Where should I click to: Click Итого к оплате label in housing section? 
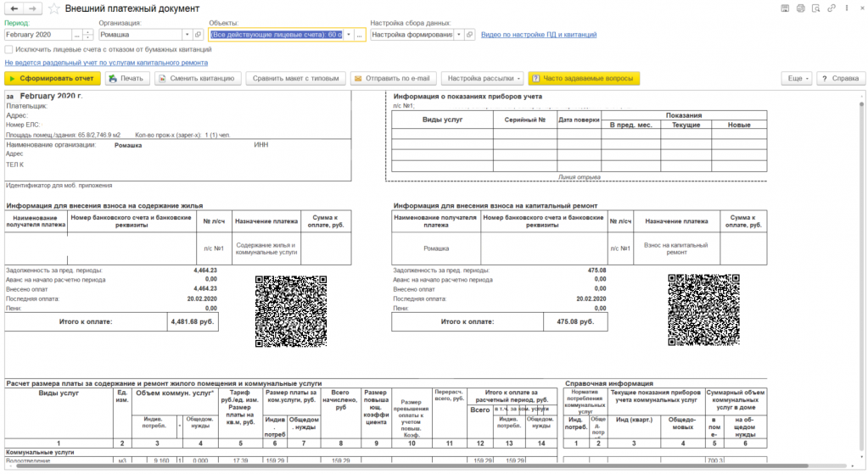coord(86,321)
